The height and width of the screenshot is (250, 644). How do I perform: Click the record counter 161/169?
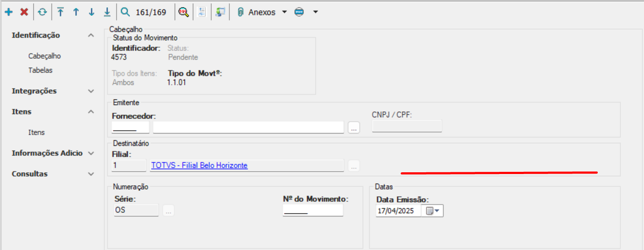tap(151, 12)
